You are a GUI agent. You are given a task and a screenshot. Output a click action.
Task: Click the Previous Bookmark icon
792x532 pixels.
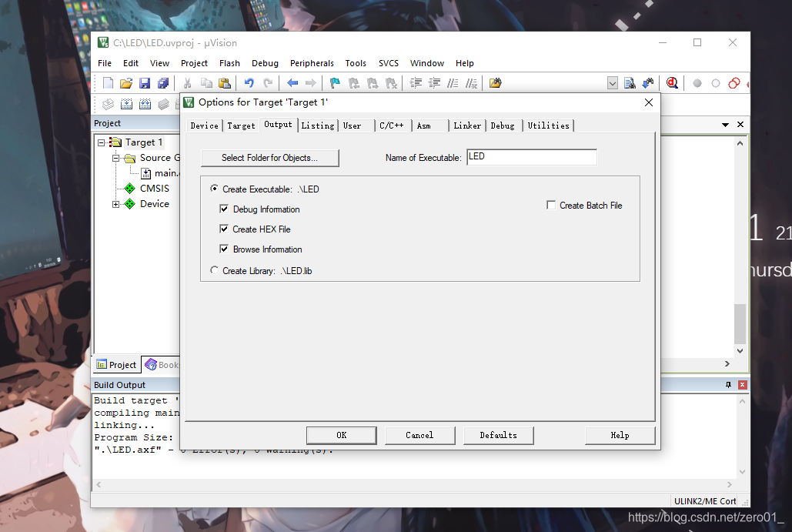(x=353, y=83)
